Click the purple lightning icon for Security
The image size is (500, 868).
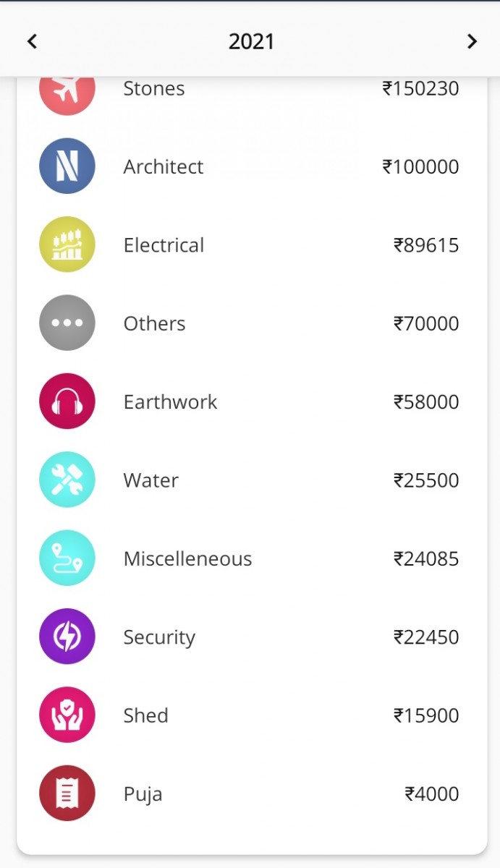[67, 637]
